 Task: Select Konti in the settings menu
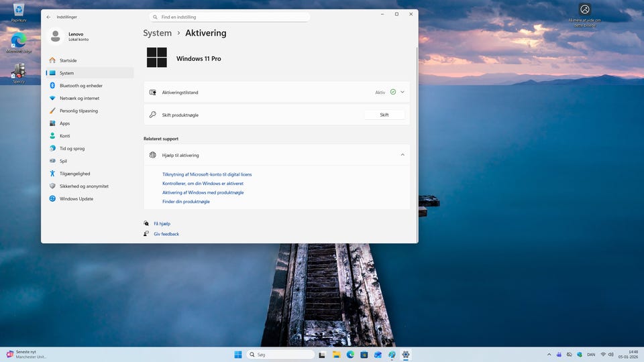coord(64,136)
